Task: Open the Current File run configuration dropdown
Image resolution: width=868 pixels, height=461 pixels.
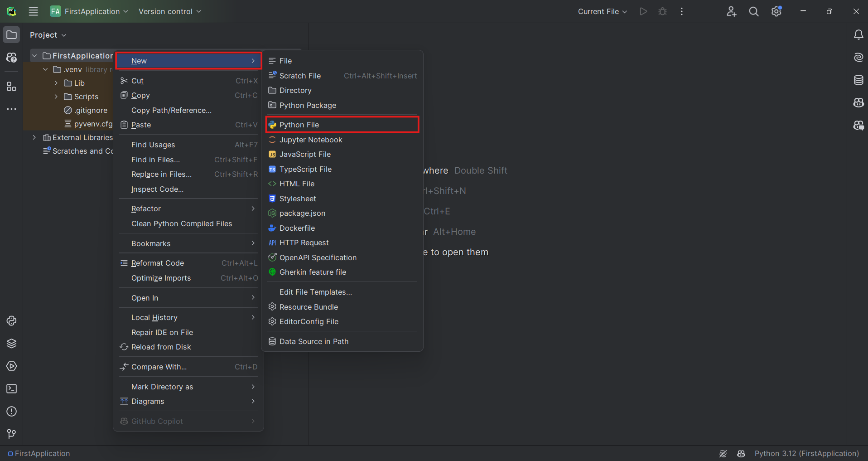Action: click(602, 12)
